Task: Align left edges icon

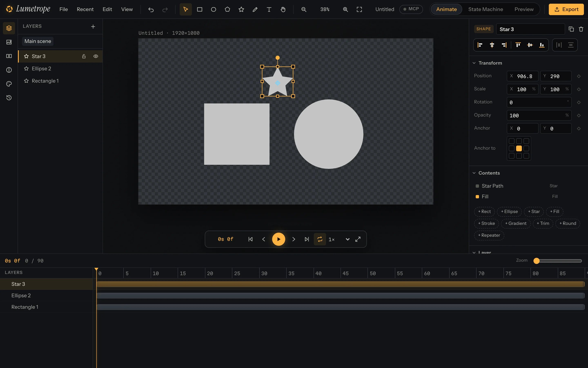Action: [x=480, y=45]
